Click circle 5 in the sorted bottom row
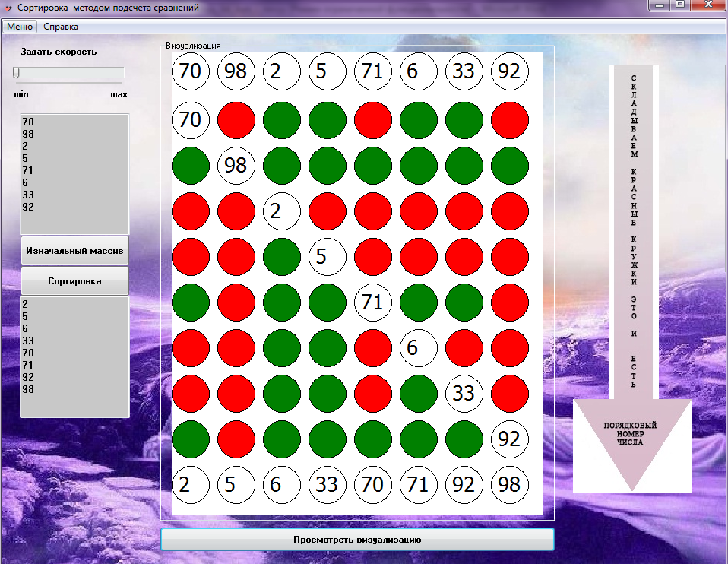This screenshot has height=564, width=728. (236, 484)
